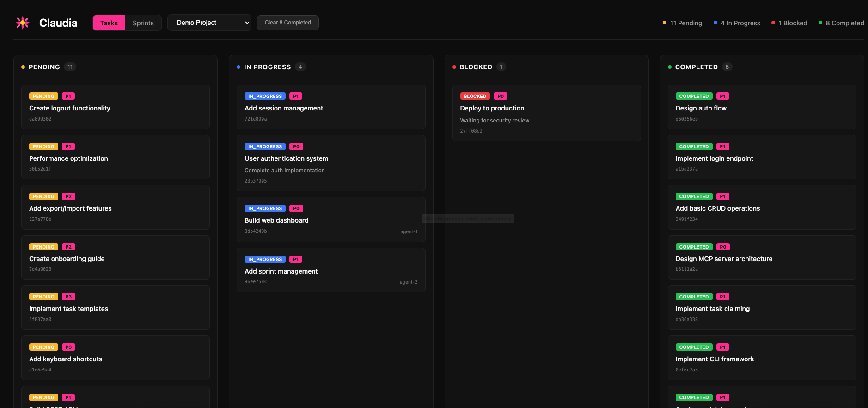Click the Claudia starburst logo icon
Viewport: 868px width, 408px height.
pyautogui.click(x=23, y=23)
